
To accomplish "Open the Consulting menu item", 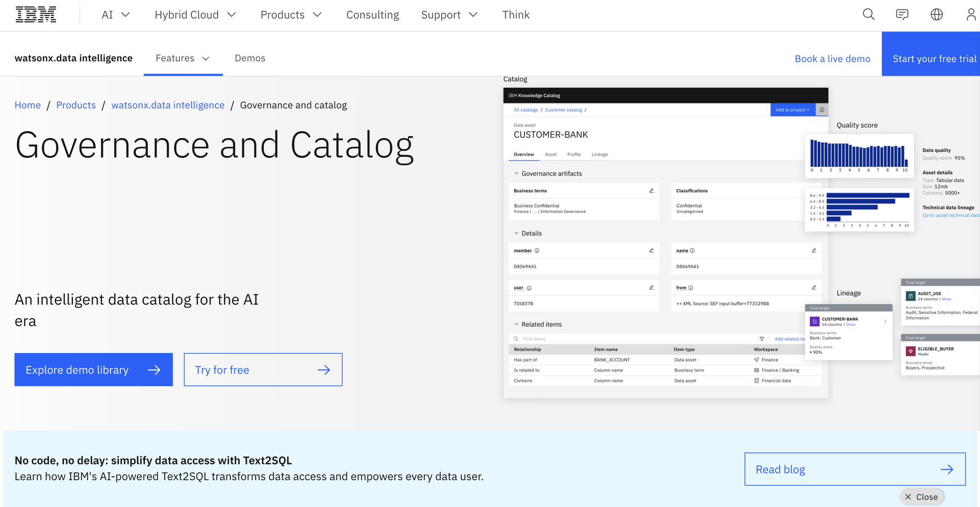I will point(372,14).
